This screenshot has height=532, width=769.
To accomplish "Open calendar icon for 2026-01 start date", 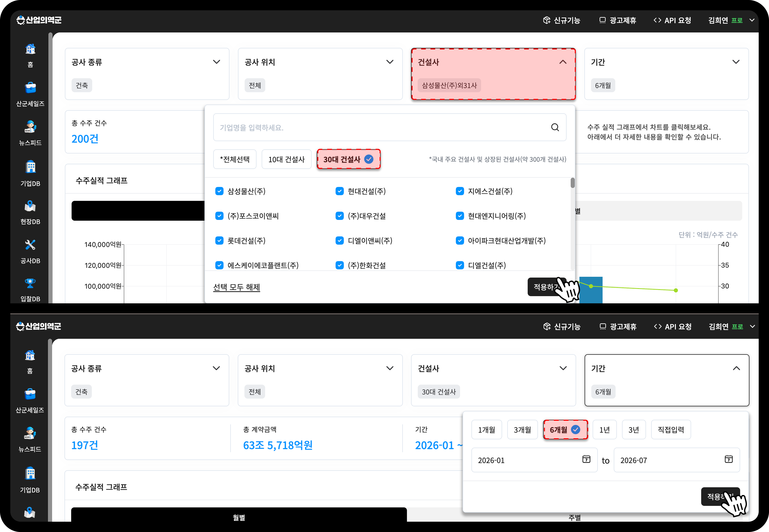I will [586, 459].
